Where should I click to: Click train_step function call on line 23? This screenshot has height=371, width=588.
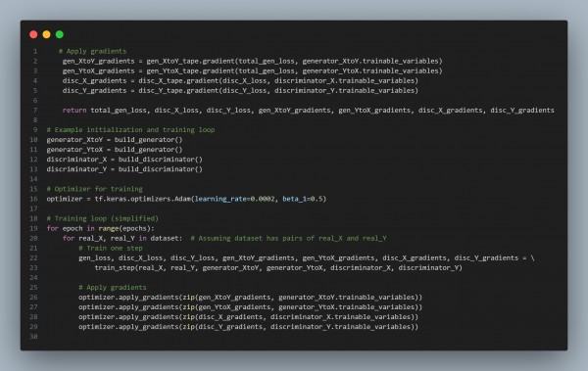tap(115, 268)
